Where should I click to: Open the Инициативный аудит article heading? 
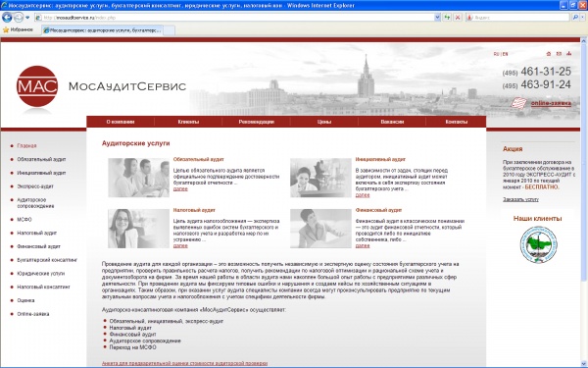380,159
